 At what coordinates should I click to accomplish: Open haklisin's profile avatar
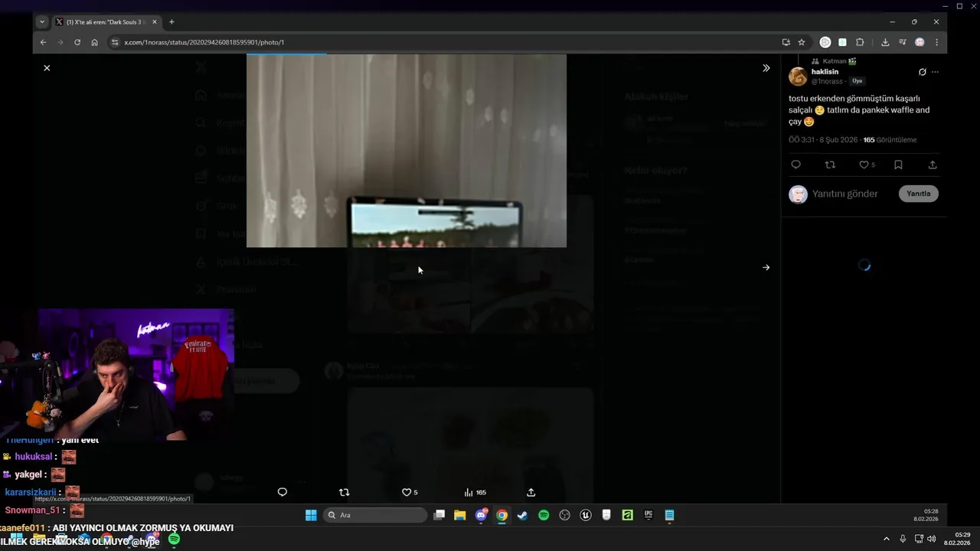[798, 77]
